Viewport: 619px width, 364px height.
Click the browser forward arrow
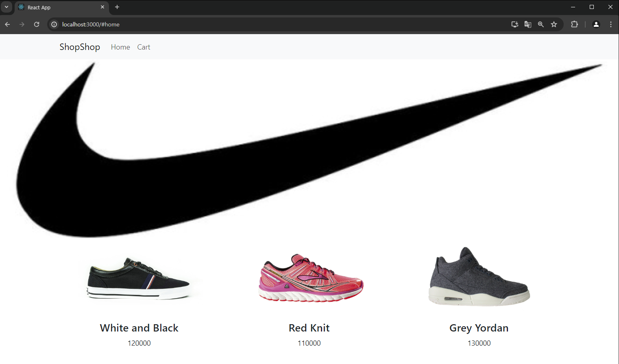pyautogui.click(x=22, y=24)
